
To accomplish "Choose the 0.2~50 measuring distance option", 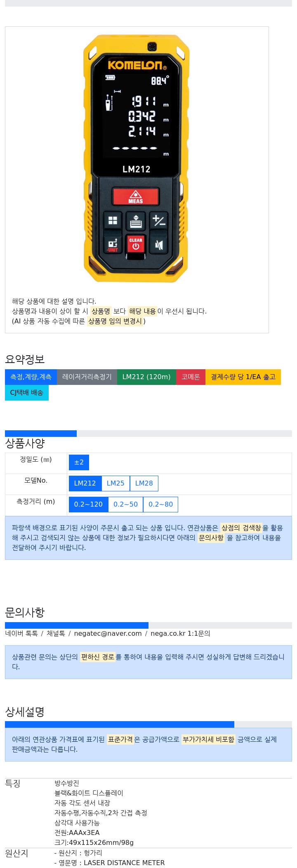I will [126, 505].
